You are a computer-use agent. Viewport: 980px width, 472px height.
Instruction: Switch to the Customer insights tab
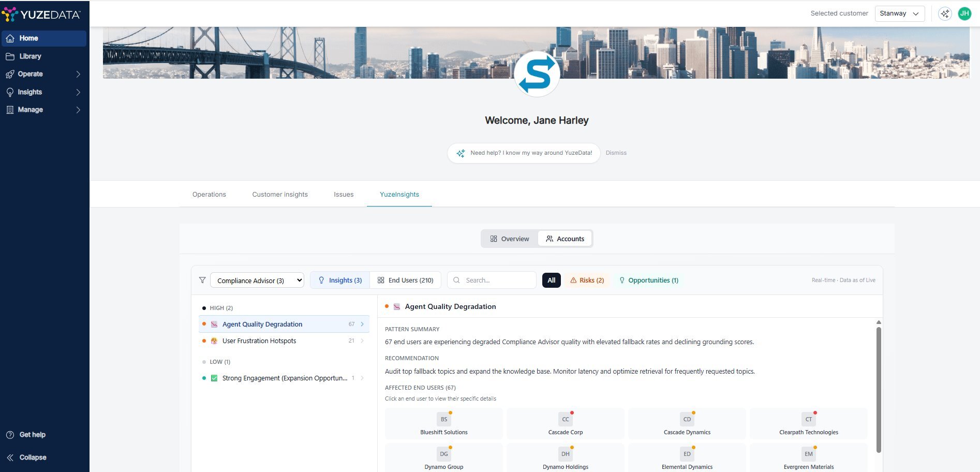coord(280,195)
